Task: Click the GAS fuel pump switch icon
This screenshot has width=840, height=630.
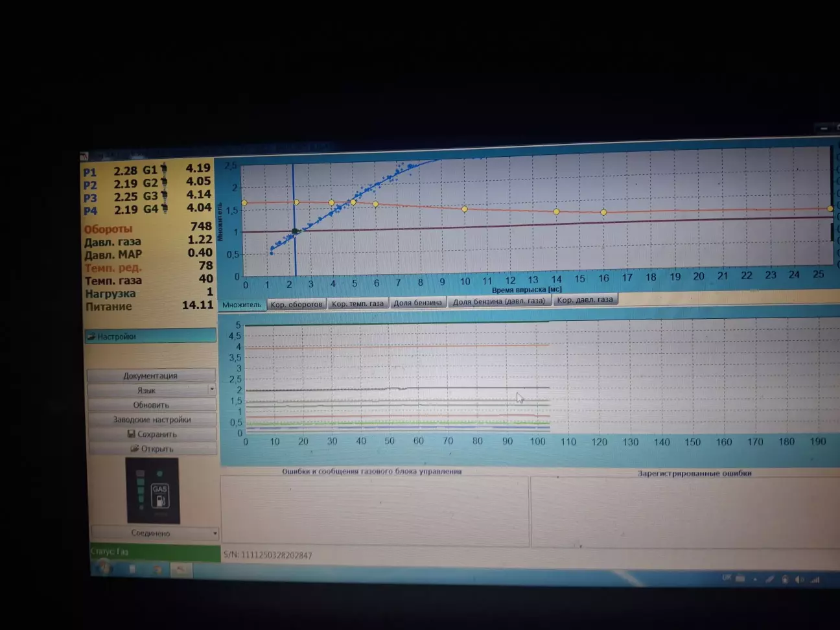Action: coord(159,495)
